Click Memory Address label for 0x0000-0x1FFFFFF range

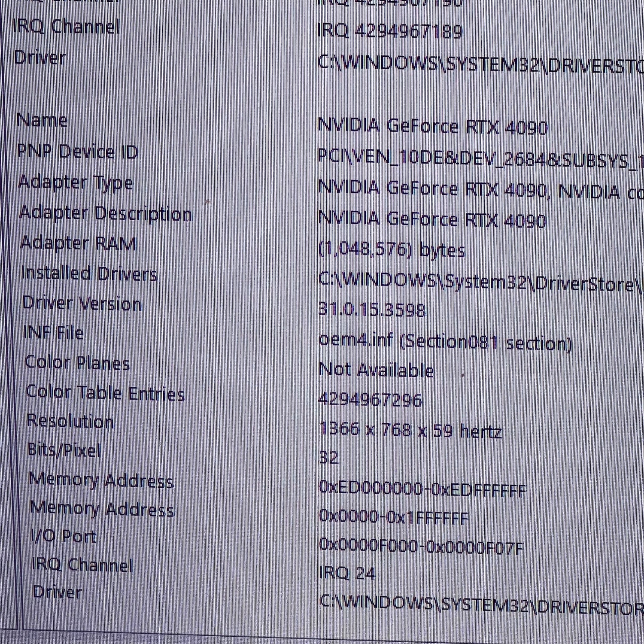(102, 509)
